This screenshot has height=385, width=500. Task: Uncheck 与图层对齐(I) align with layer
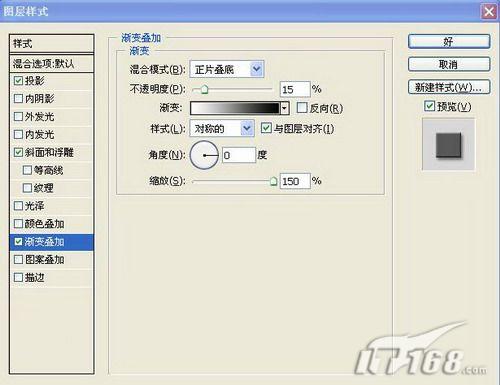266,128
